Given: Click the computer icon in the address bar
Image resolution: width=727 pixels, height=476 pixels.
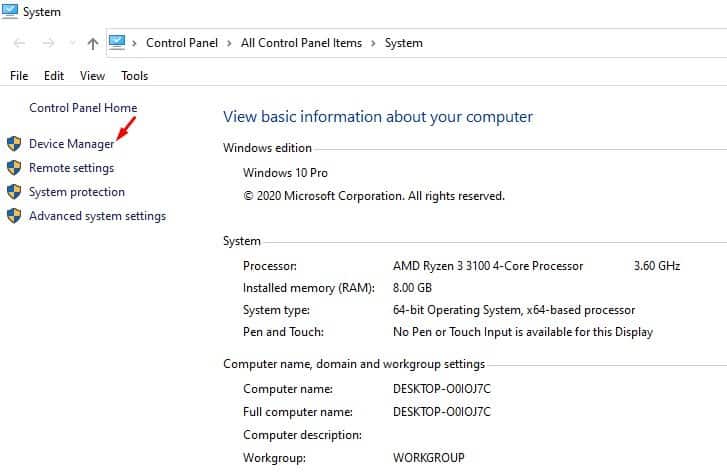Looking at the screenshot, I should click(x=118, y=42).
